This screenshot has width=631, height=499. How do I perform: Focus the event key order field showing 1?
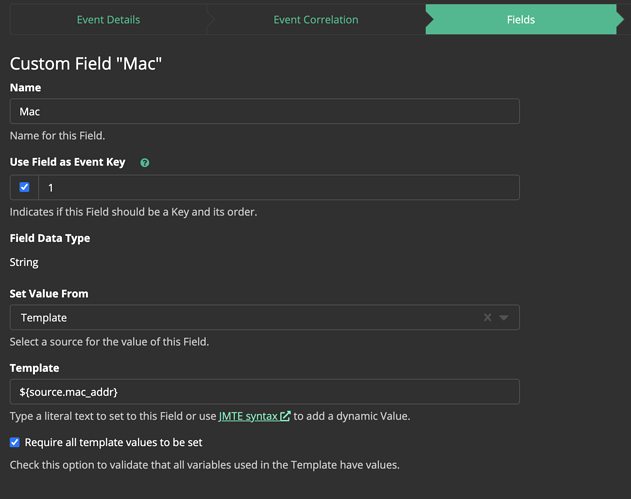[278, 188]
